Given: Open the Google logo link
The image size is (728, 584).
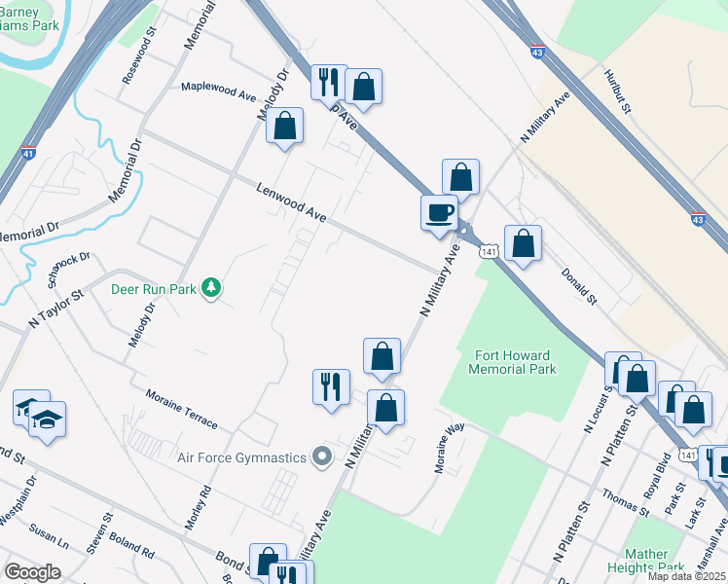Looking at the screenshot, I should click(x=33, y=572).
